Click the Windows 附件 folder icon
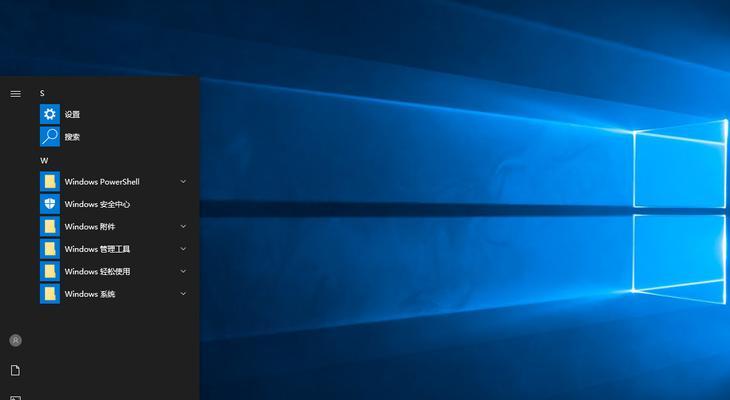The image size is (730, 400). pos(50,227)
